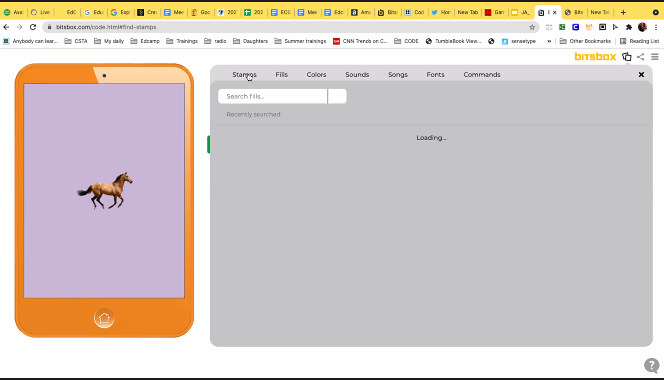This screenshot has width=664, height=380.
Task: Open the stamps finder icon next to the logo
Action: [x=627, y=57]
